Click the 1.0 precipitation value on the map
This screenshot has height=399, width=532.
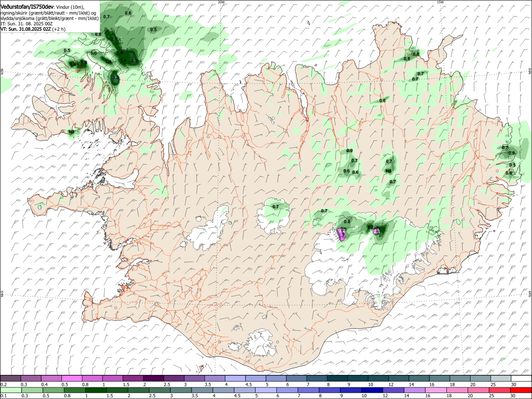[x=94, y=54]
